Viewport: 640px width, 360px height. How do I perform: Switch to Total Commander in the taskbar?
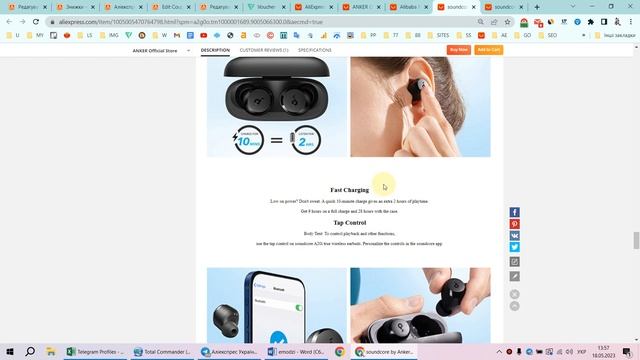coord(163,351)
